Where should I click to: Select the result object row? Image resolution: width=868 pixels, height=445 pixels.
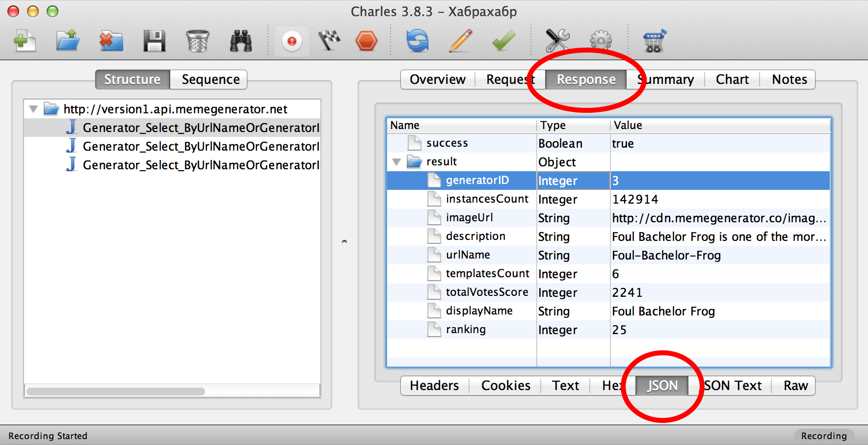608,162
